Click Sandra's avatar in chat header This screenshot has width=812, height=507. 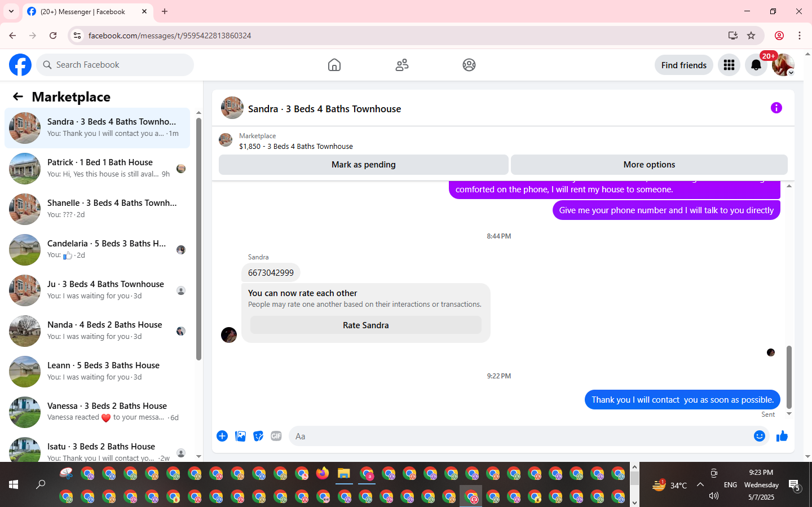232,108
